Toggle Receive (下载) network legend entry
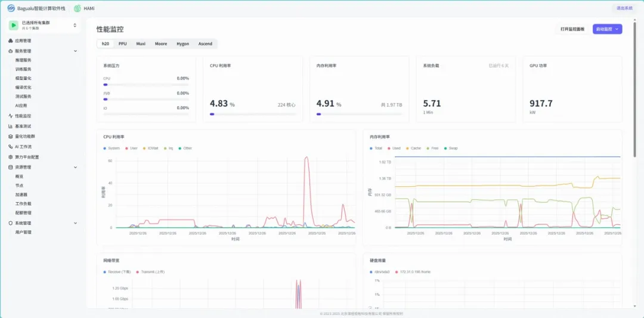The width and height of the screenshot is (644, 318). [x=117, y=272]
